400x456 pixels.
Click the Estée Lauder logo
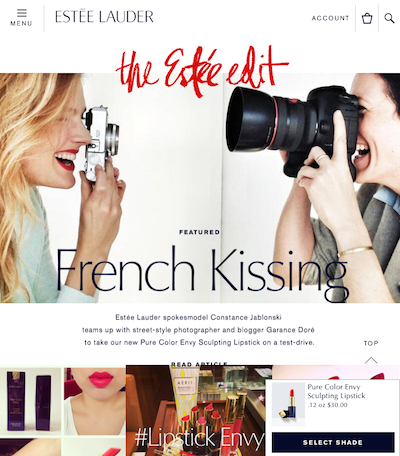(104, 17)
